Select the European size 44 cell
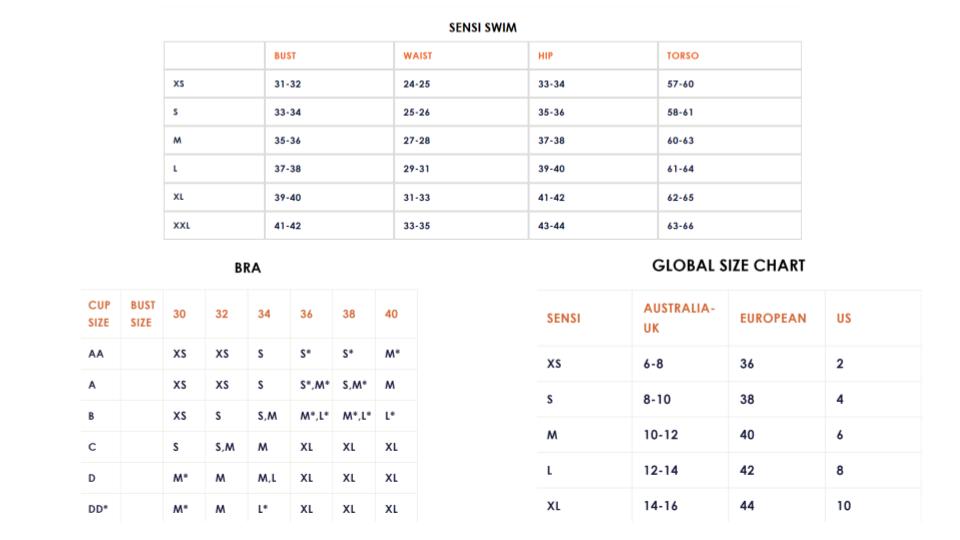 tap(747, 506)
